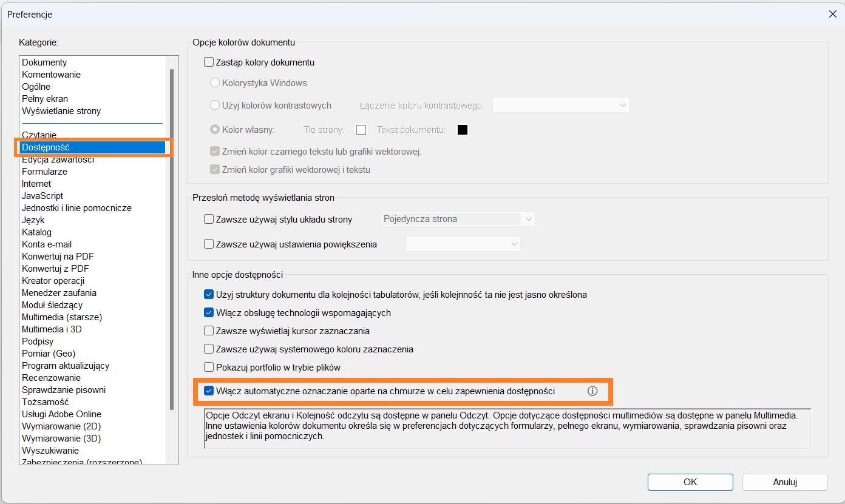The height and width of the screenshot is (504, 845).
Task: Choose Kolor własny radio button
Action: [x=214, y=130]
